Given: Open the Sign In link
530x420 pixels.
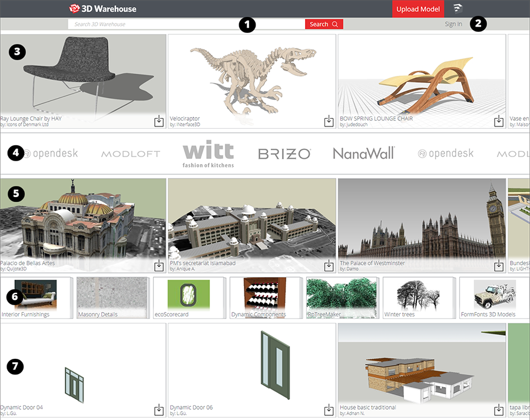Looking at the screenshot, I should (x=453, y=24).
